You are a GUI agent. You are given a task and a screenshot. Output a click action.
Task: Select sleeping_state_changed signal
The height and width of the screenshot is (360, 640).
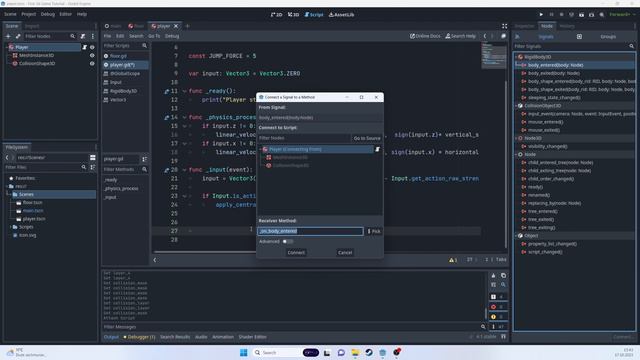pos(554,98)
